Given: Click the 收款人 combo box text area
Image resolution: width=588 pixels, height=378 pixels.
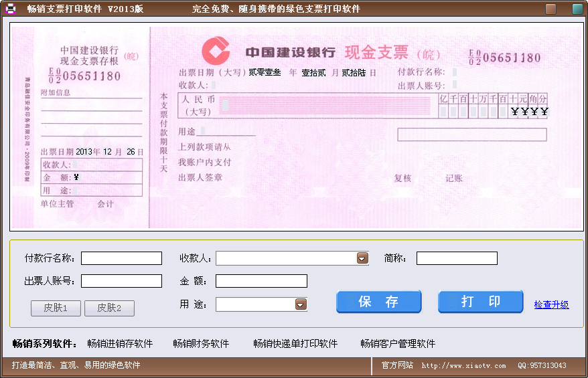Looking at the screenshot, I should click(x=286, y=258).
